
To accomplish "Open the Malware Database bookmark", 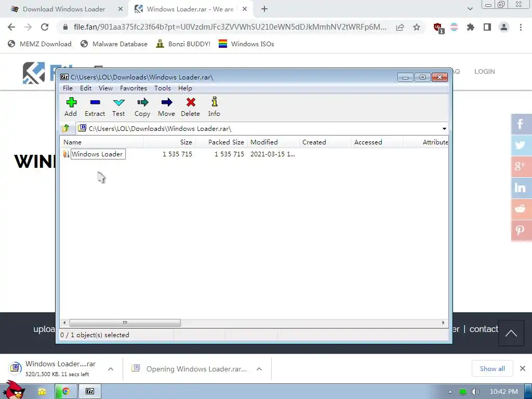I will pyautogui.click(x=114, y=44).
